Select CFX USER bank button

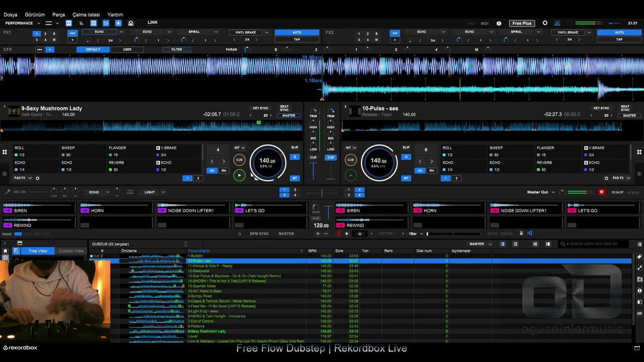[127, 50]
